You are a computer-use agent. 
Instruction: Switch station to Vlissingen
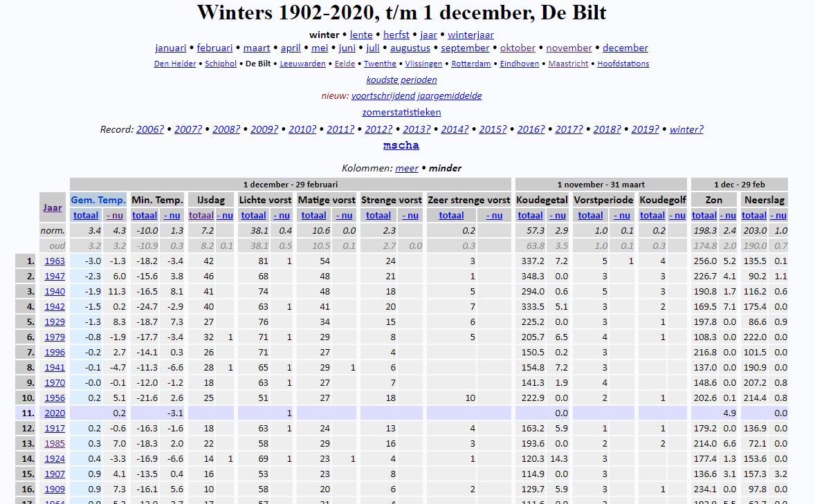coord(423,64)
